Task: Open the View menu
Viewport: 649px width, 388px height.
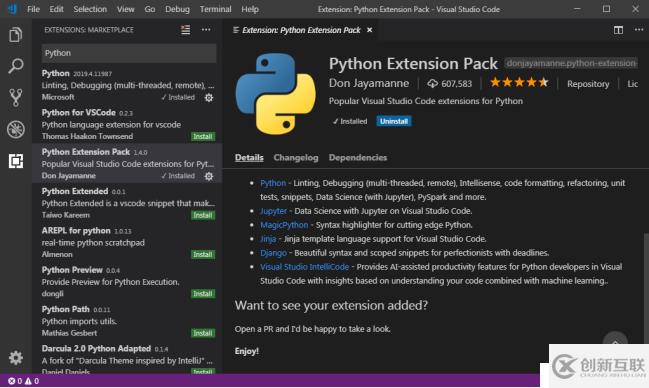Action: tap(125, 9)
